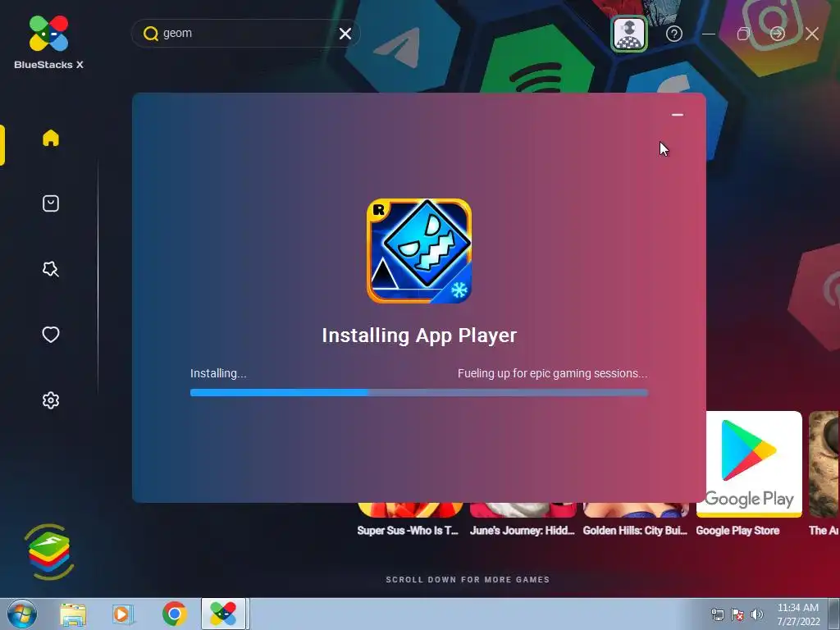
Task: Open the search-star discover icon in sidebar
Action: [x=51, y=269]
